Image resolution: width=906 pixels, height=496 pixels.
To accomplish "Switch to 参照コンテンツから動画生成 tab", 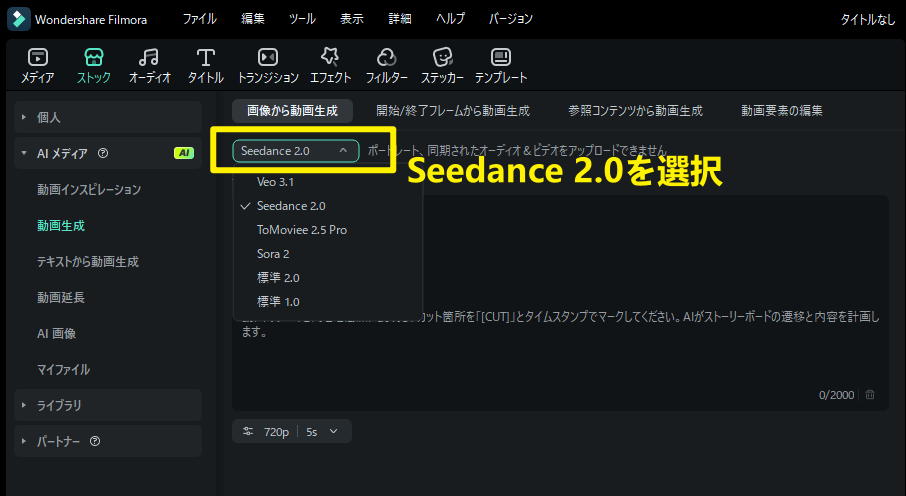I will (x=635, y=110).
